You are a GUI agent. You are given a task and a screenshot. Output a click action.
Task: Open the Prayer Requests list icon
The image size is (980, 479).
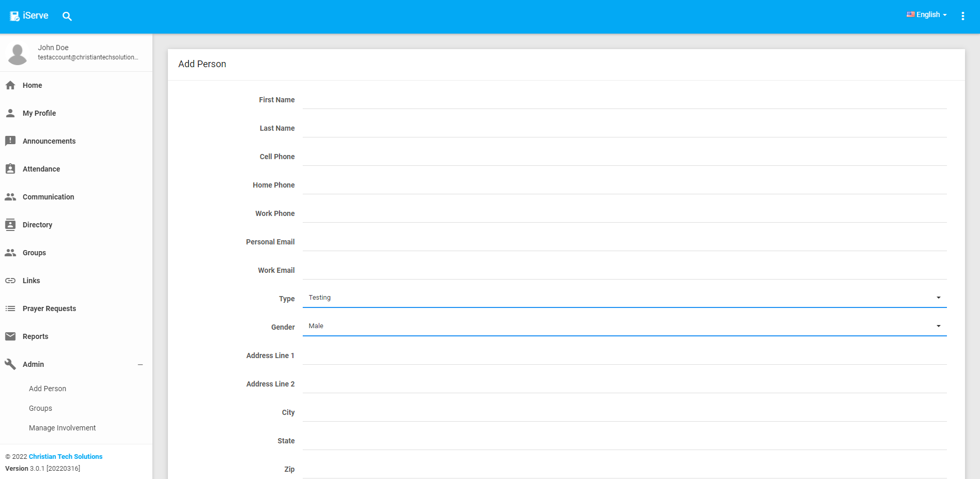(10, 308)
